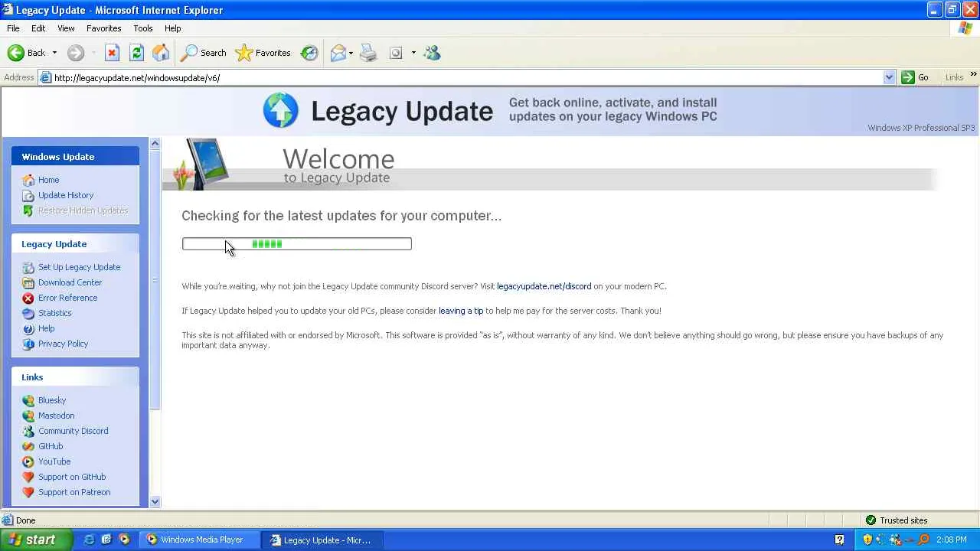The height and width of the screenshot is (551, 980).
Task: Click the Download Center icon
Action: [28, 282]
